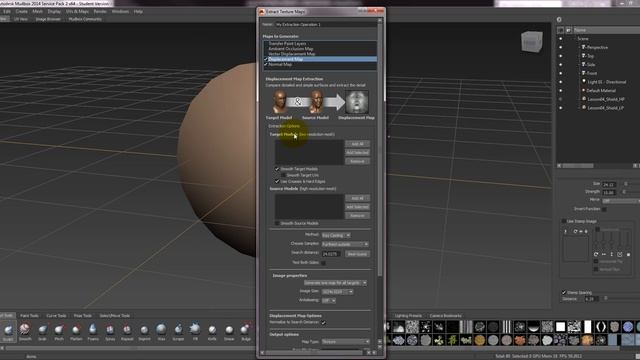
Task: Open the Method dropdown
Action: [336, 235]
